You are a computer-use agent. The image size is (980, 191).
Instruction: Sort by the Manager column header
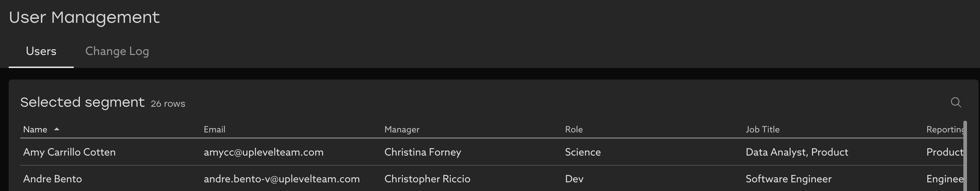coord(402,130)
